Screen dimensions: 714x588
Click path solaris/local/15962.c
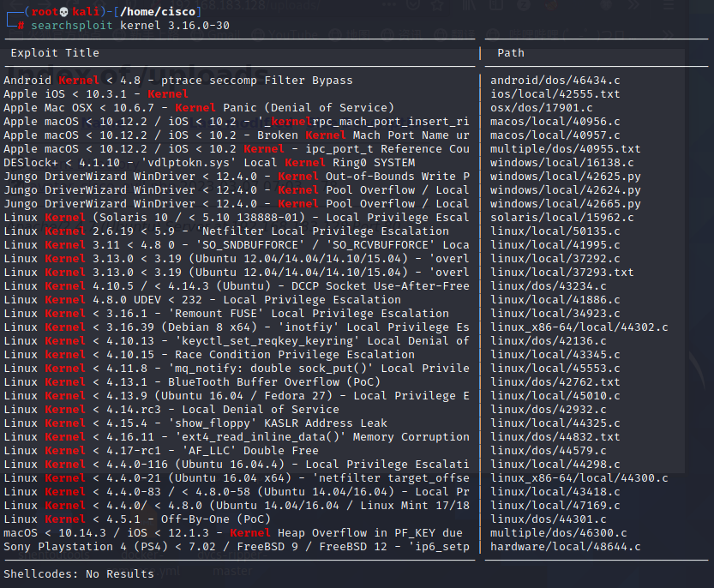[x=562, y=217]
